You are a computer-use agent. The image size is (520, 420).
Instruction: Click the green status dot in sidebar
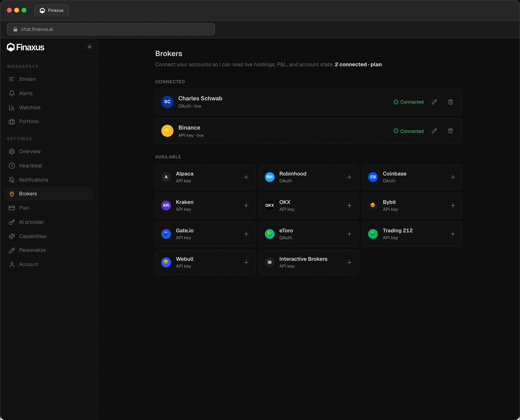(90, 47)
